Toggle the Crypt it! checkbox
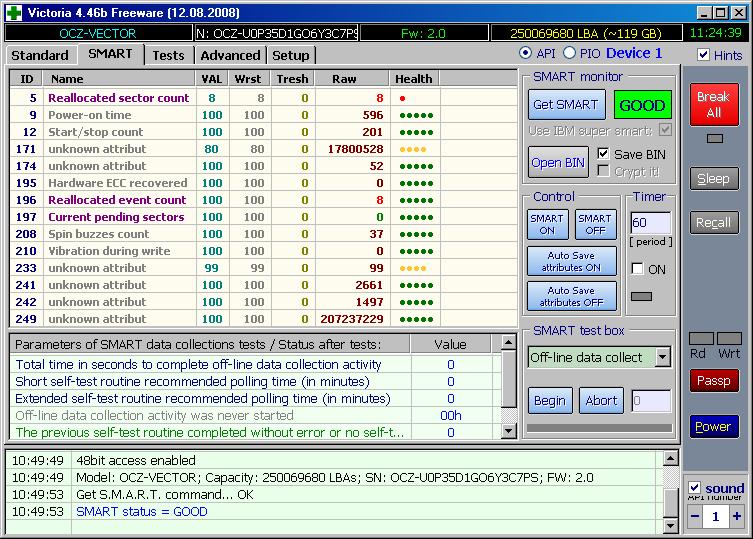Viewport: 753px width, 539px height. [x=603, y=171]
